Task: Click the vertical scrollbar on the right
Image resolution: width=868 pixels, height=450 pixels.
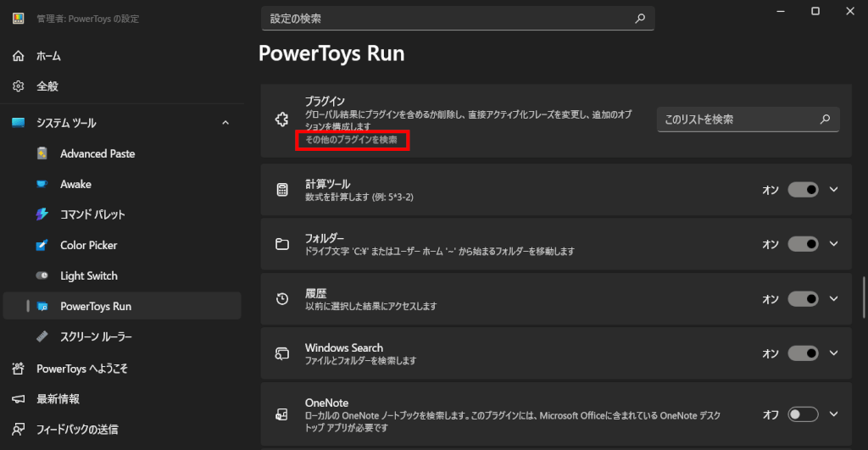Action: 864,297
